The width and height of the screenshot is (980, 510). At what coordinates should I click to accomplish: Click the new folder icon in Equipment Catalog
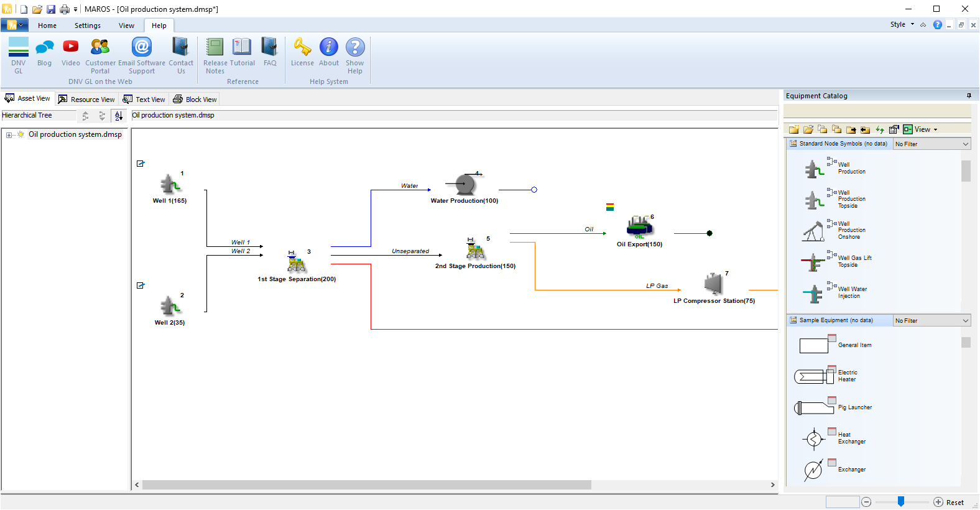[x=794, y=129]
